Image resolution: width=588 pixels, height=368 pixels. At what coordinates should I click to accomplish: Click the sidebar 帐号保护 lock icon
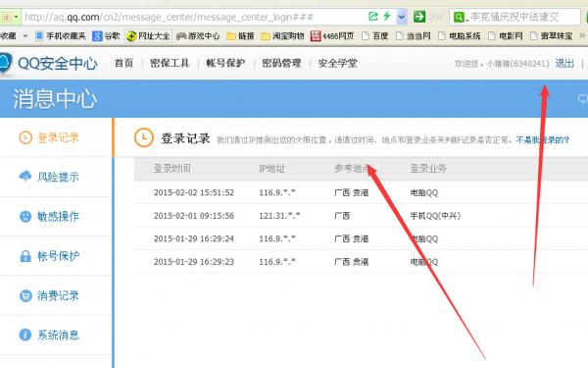[25, 256]
